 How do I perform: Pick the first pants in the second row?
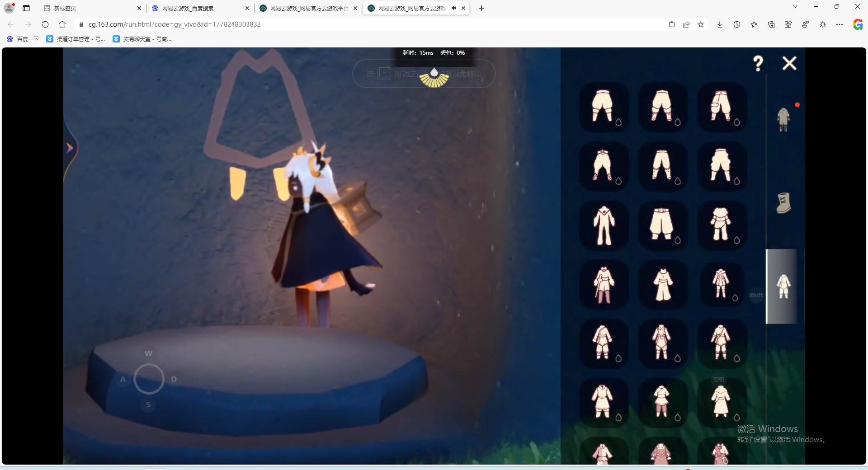[604, 166]
